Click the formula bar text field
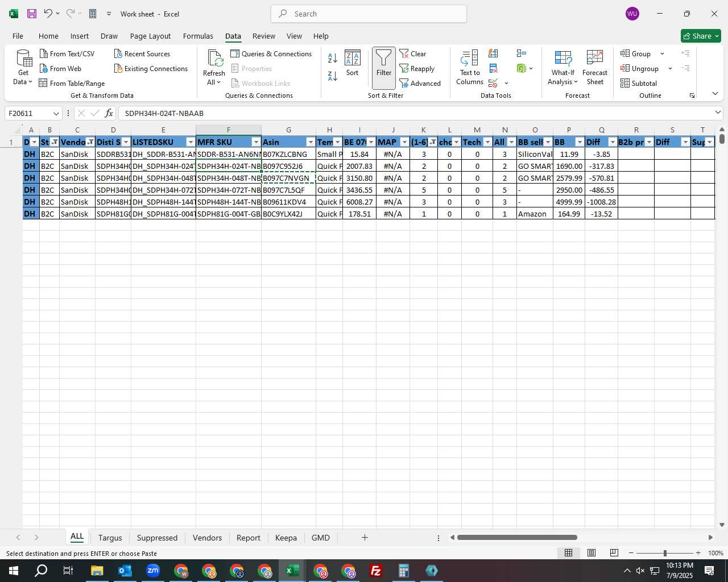The image size is (728, 582). click(x=415, y=113)
